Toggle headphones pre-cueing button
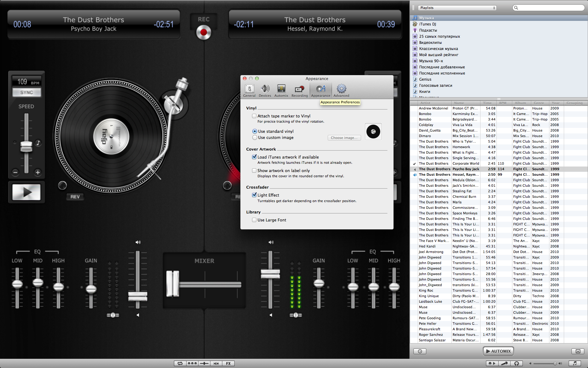588x368 pixels. [x=517, y=363]
